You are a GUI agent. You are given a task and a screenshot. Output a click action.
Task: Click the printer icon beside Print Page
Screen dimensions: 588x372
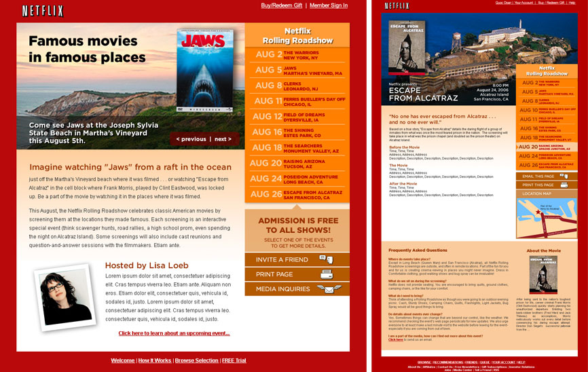point(326,274)
